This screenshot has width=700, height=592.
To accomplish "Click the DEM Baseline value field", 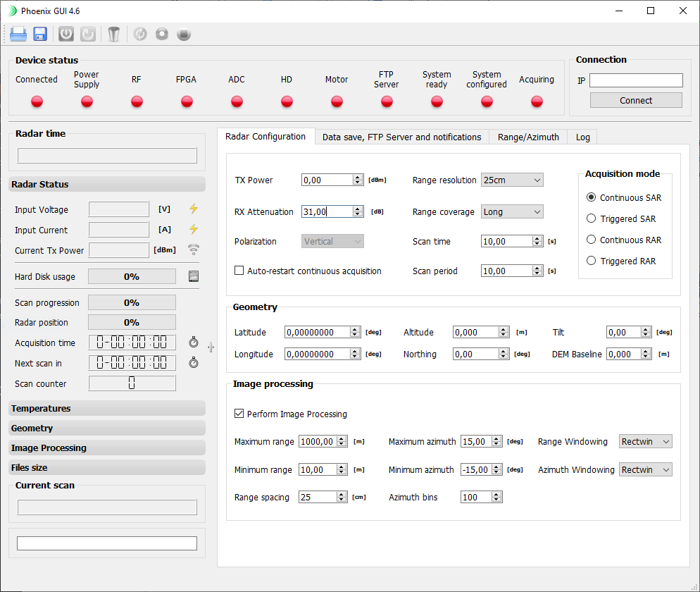I will click(x=624, y=354).
